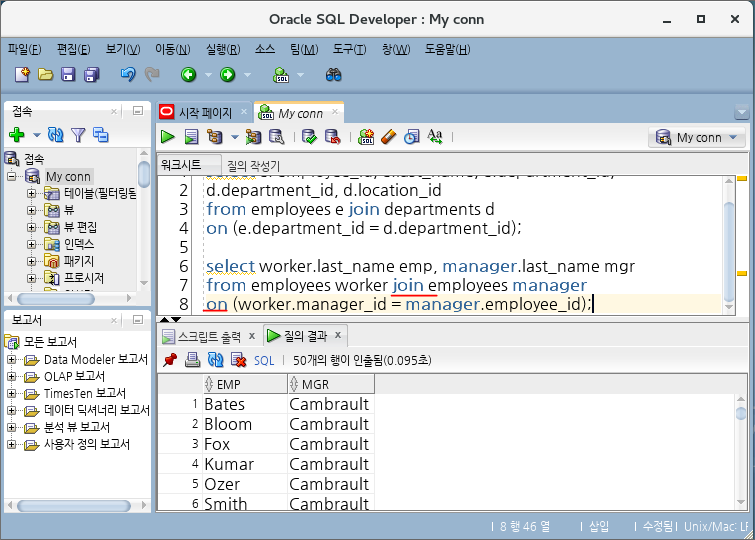Pin the query result with red pin icon

pyautogui.click(x=169, y=360)
